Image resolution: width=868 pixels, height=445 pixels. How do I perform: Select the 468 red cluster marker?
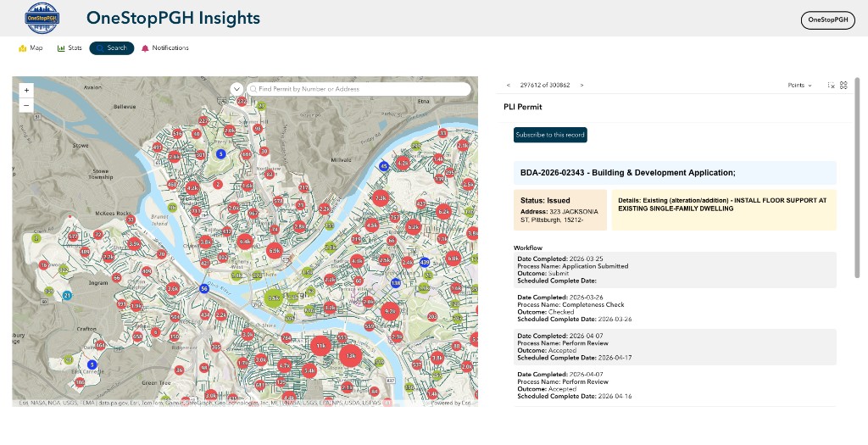tap(172, 184)
